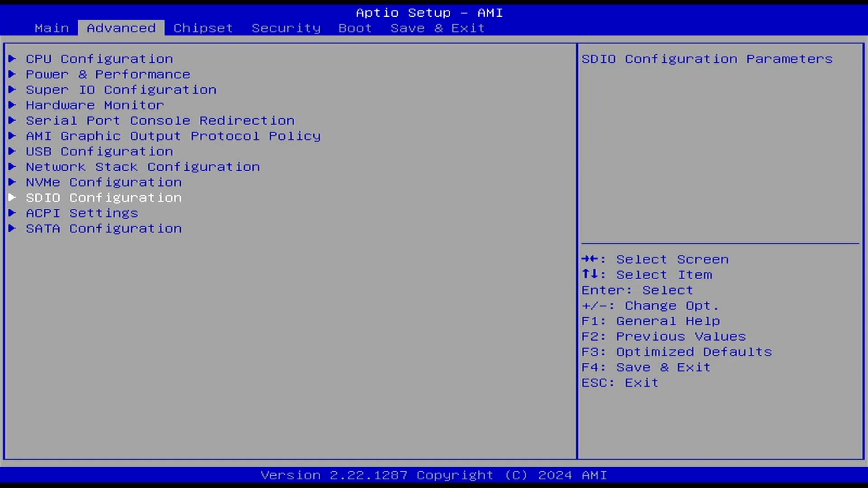Select the Advanced tab
Screen dimensions: 868x488
121,28
